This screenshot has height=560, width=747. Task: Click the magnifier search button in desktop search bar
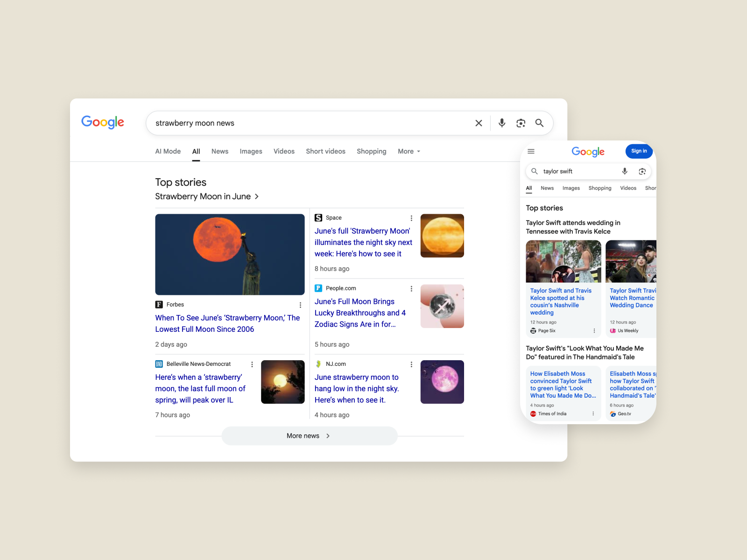click(539, 123)
